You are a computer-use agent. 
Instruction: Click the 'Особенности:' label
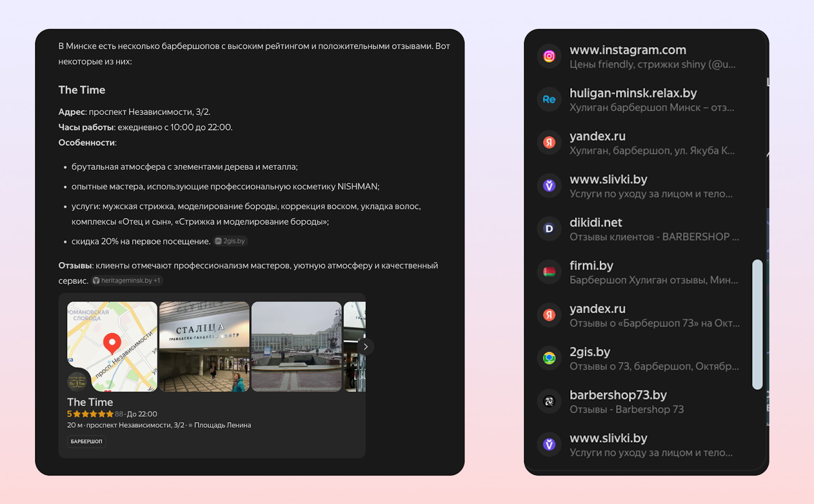[x=88, y=143]
